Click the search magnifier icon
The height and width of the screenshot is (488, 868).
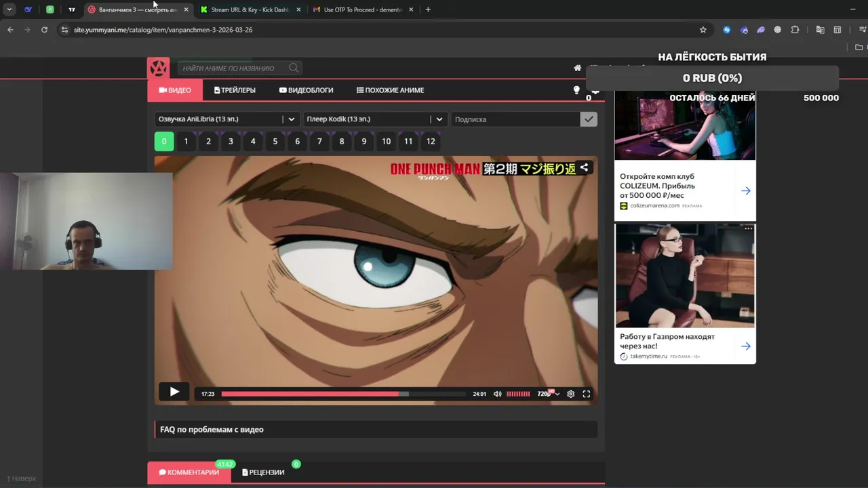pos(294,68)
